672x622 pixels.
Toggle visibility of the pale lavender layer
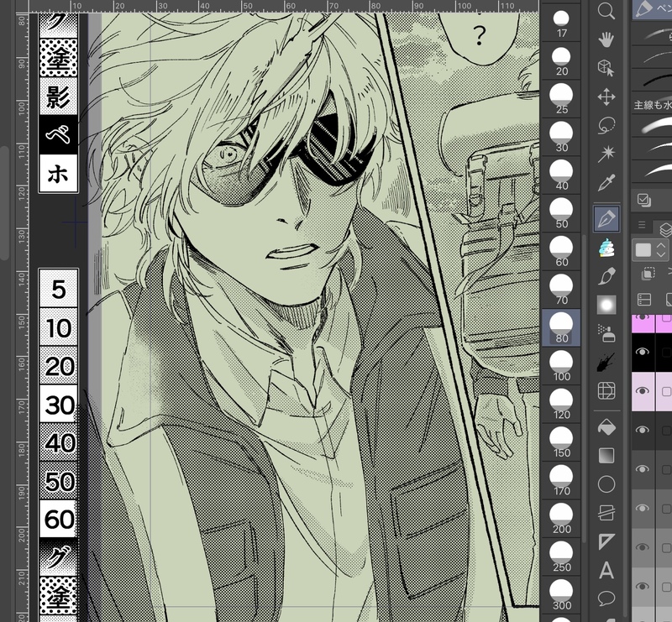click(642, 391)
